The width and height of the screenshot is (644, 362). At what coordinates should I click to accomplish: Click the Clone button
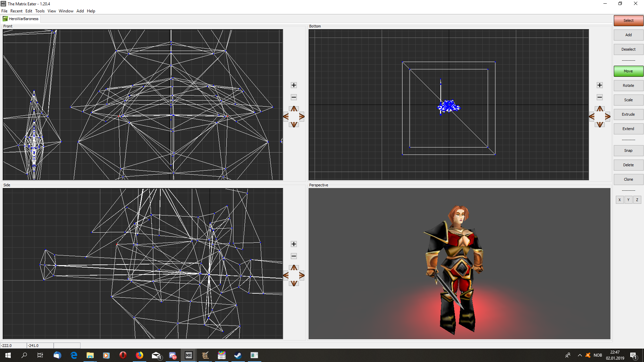click(629, 179)
